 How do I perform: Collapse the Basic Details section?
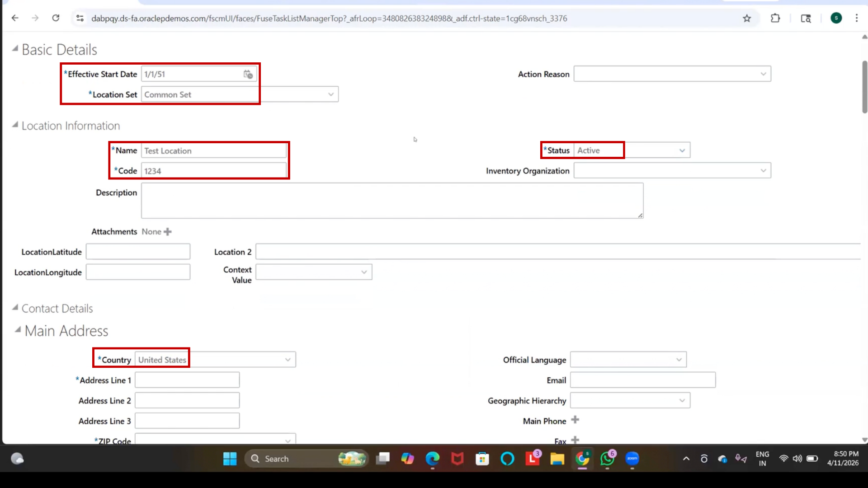[15, 48]
